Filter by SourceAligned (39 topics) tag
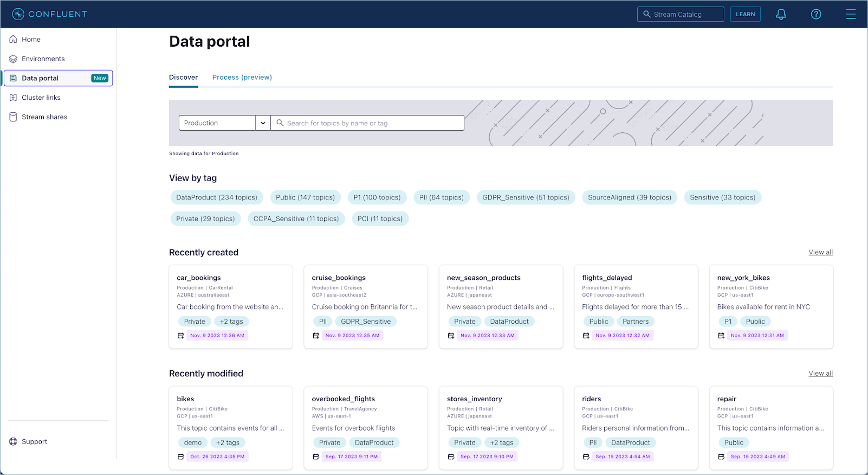Image resolution: width=868 pixels, height=475 pixels. [630, 197]
